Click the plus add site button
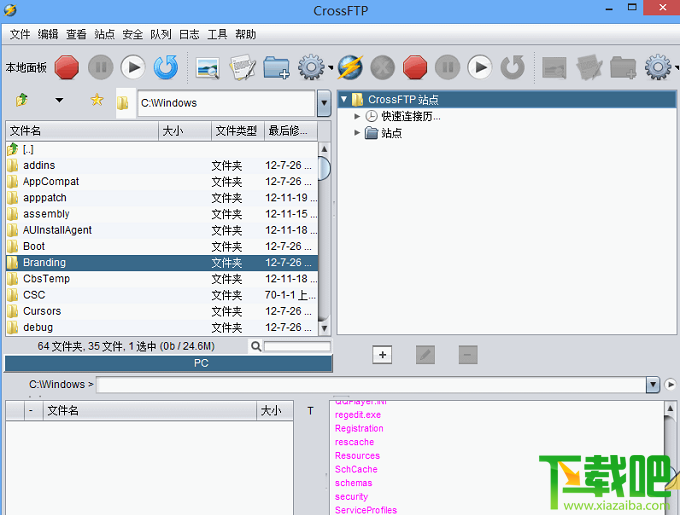 pos(382,355)
